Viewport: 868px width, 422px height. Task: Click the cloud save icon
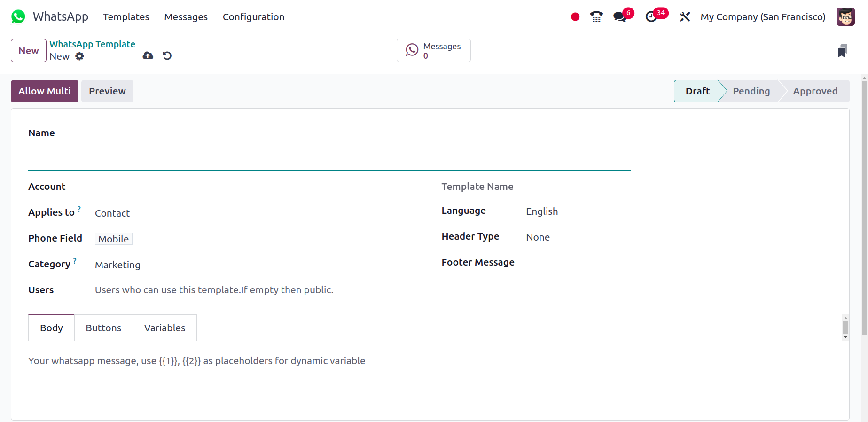[148, 56]
